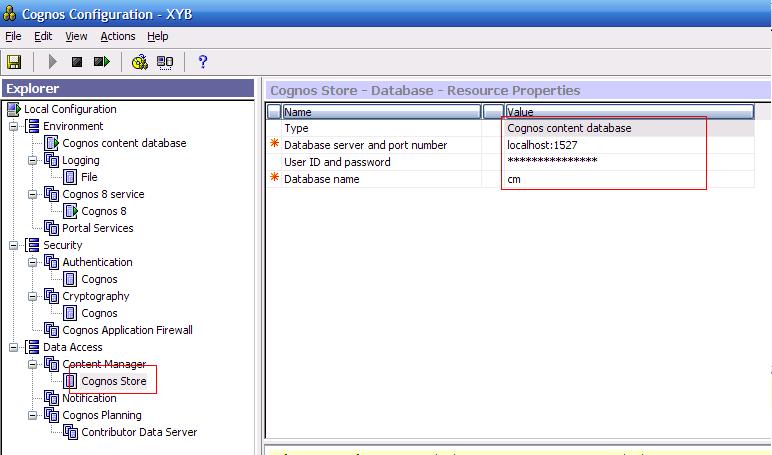Image resolution: width=772 pixels, height=455 pixels.
Task: Click the Data Access category icon
Action: coord(32,347)
